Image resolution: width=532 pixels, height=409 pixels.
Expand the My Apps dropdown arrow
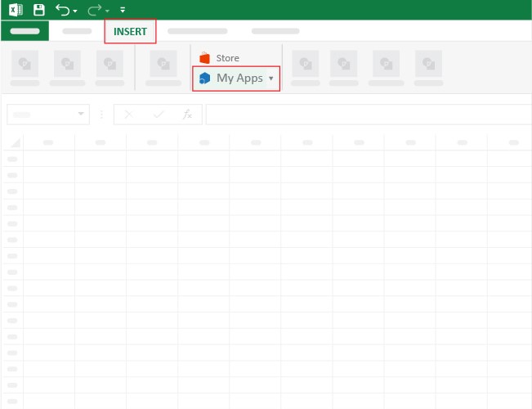pyautogui.click(x=270, y=79)
